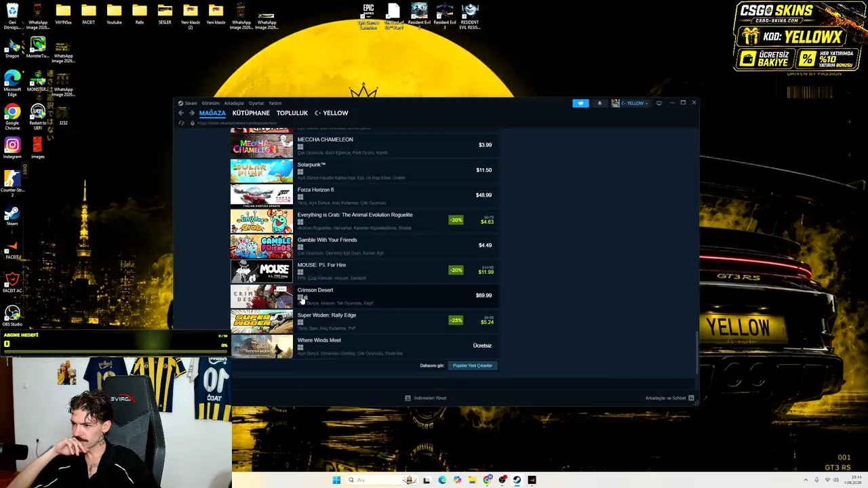Open the Arkadaşlar menu
868x488 pixels.
click(234, 103)
